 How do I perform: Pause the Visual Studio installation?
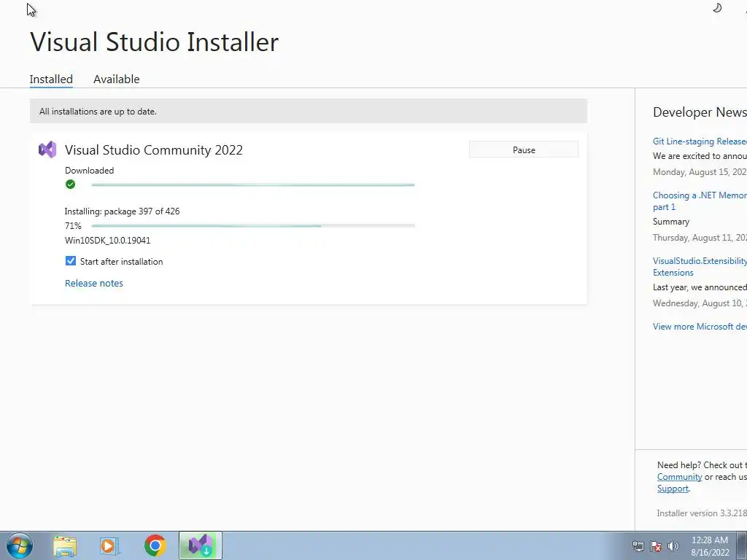pos(524,149)
